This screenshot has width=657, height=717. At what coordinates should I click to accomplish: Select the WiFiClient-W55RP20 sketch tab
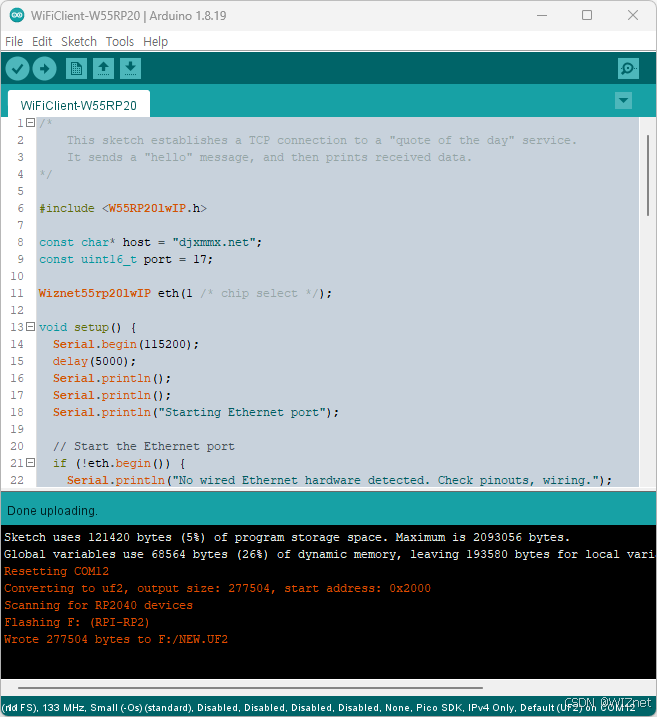[x=79, y=105]
